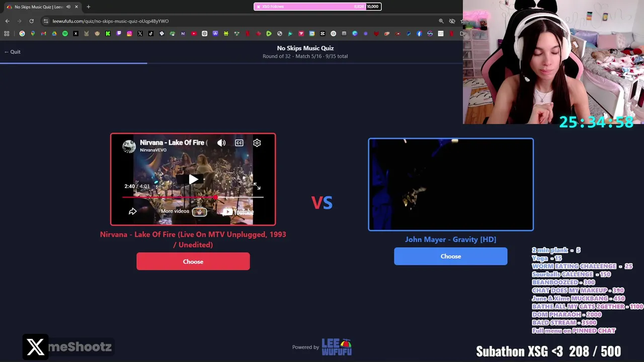
Task: Open the Canva bookmark
Action: click(x=355, y=34)
